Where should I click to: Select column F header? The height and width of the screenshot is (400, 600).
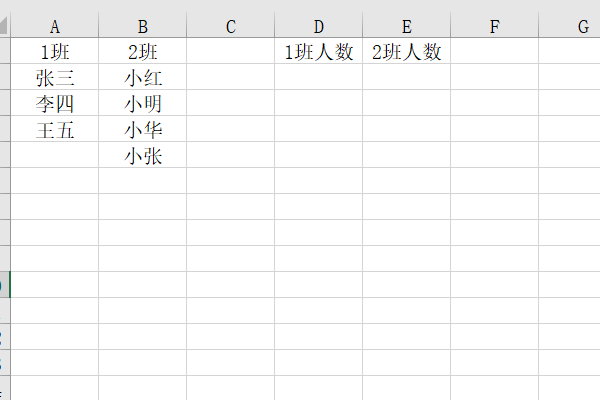tap(494, 27)
